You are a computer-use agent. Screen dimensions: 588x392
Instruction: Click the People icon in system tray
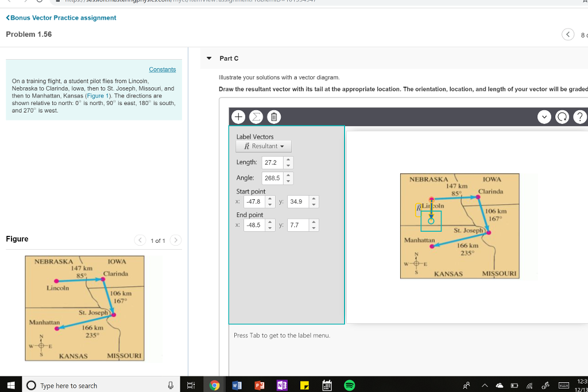coord(466,385)
